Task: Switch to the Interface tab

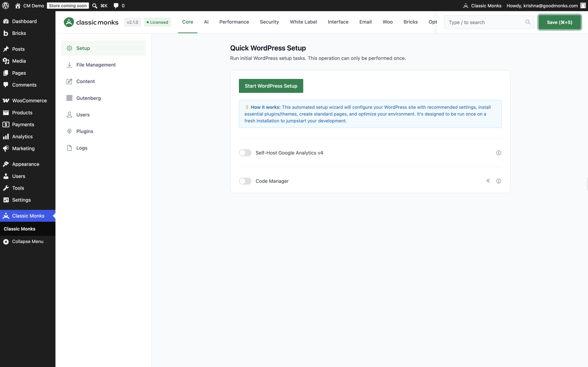Action: pyautogui.click(x=338, y=22)
